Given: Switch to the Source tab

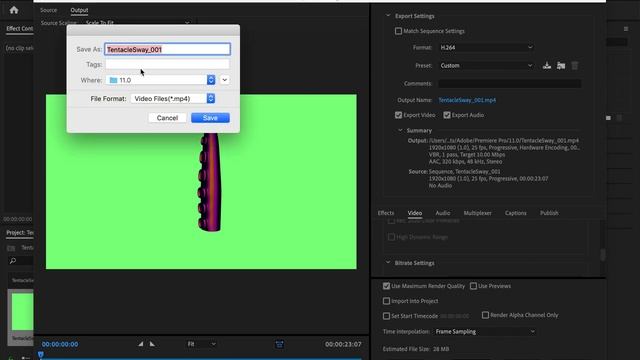Looking at the screenshot, I should click(x=49, y=10).
